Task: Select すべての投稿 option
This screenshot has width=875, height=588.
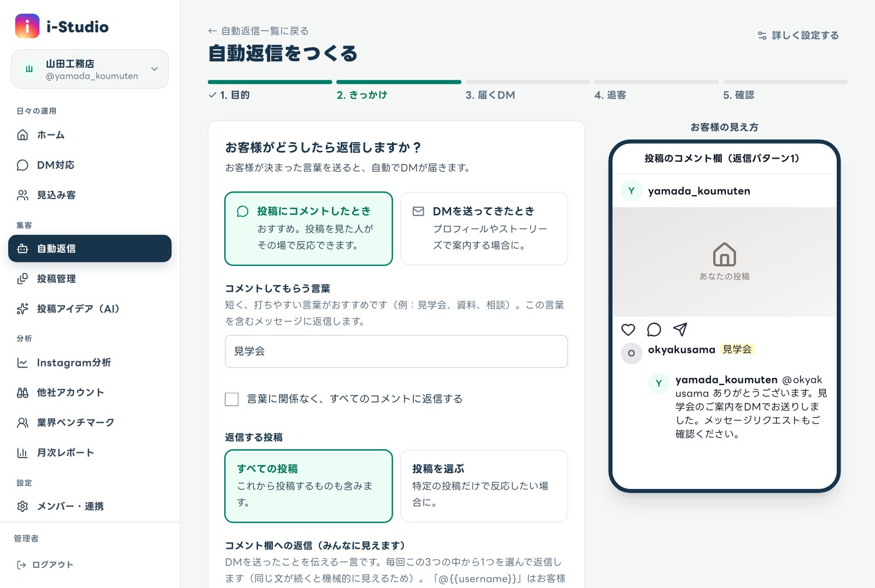Action: coord(308,486)
